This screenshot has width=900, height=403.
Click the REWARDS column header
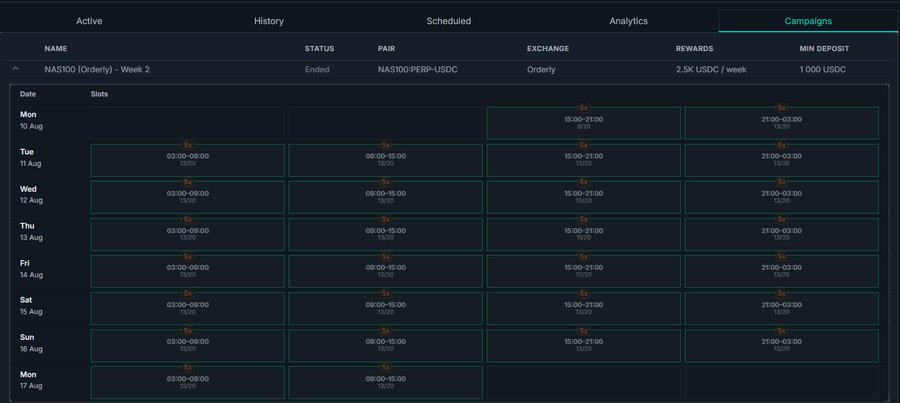click(x=695, y=49)
